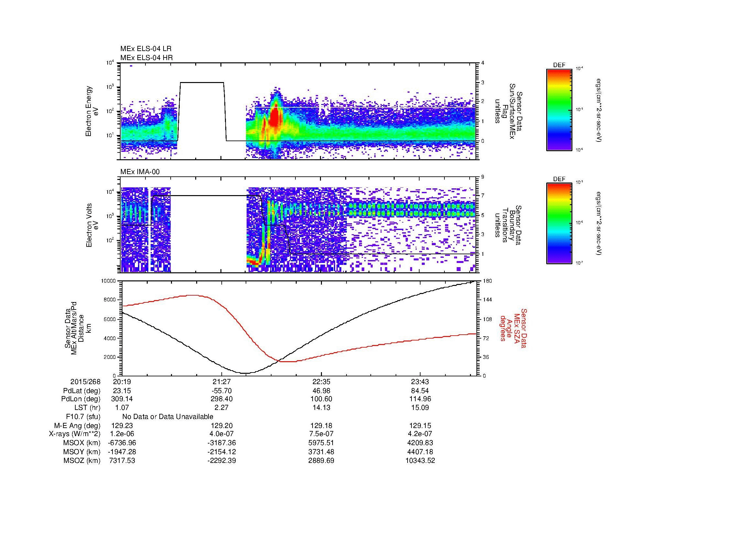The height and width of the screenshot is (534, 756).
Task: Click the '21:27' time tick label
Action: [222, 382]
